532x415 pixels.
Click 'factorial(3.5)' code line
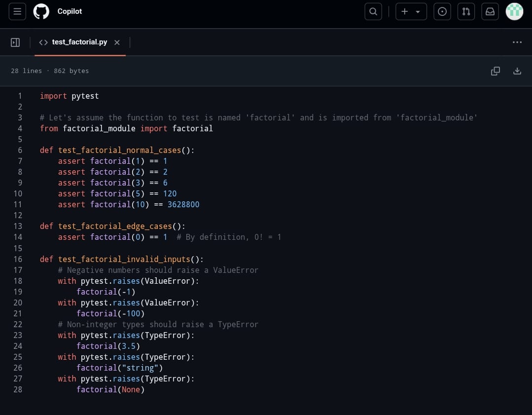pyautogui.click(x=108, y=346)
